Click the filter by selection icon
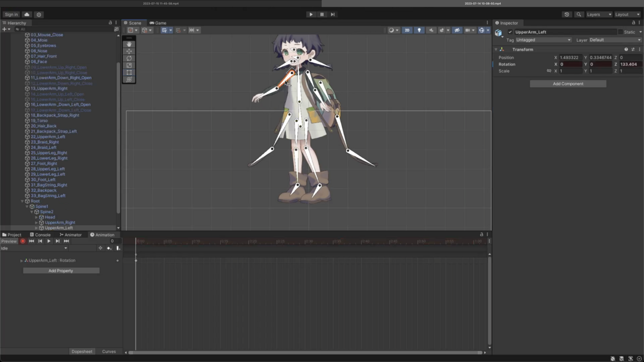 point(100,248)
